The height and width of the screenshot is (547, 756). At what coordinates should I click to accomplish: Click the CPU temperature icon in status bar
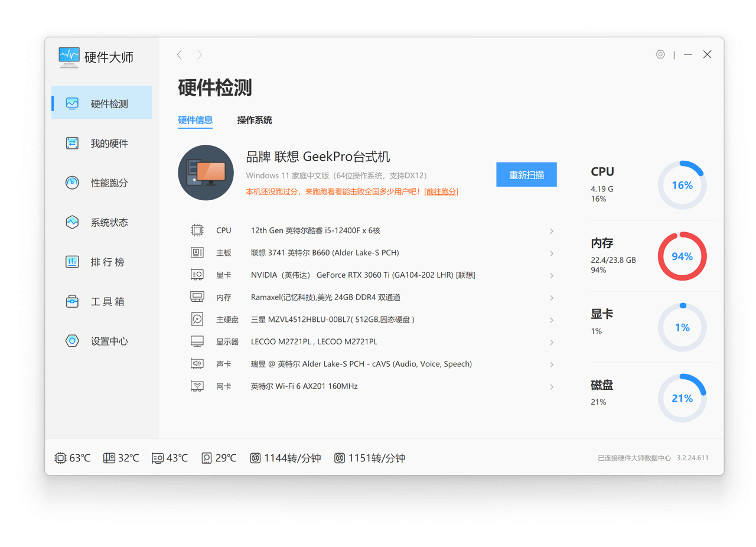(x=60, y=458)
